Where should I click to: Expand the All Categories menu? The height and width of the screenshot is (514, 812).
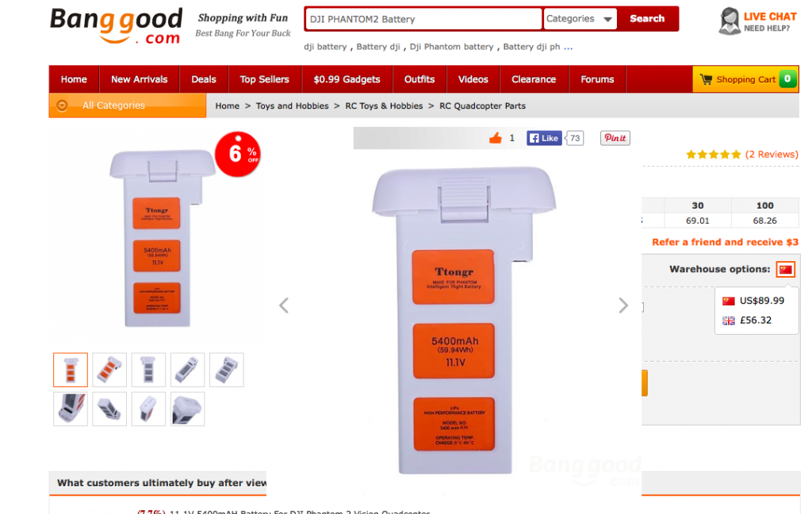coord(128,105)
